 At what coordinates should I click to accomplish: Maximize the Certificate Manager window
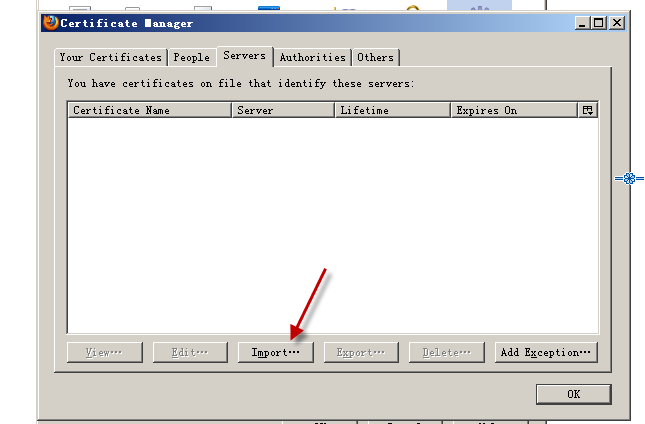coord(599,23)
